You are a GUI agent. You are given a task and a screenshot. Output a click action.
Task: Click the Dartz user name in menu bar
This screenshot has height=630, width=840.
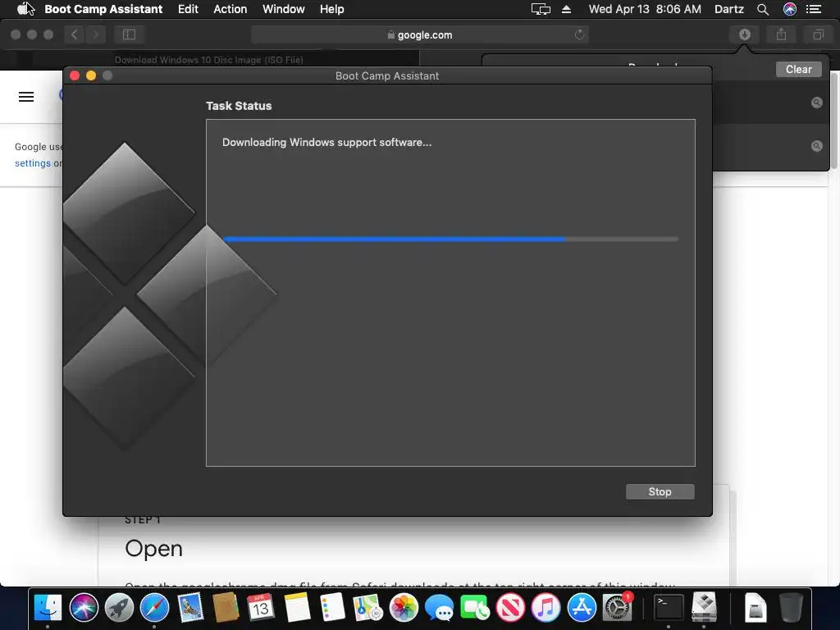point(729,9)
